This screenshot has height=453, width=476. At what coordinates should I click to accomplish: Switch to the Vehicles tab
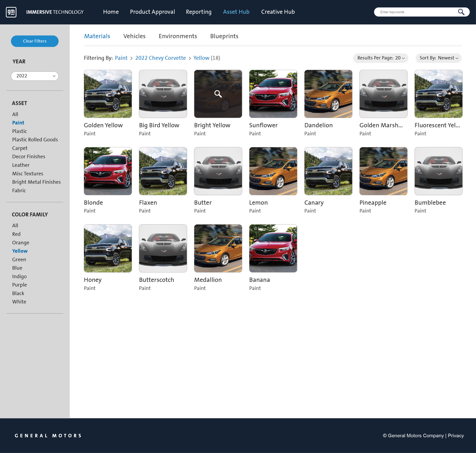pyautogui.click(x=134, y=36)
